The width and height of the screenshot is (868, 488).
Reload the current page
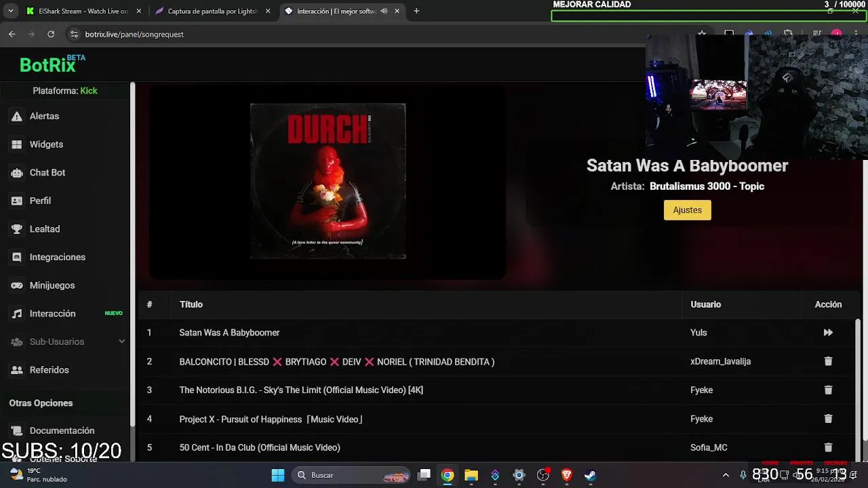click(51, 34)
